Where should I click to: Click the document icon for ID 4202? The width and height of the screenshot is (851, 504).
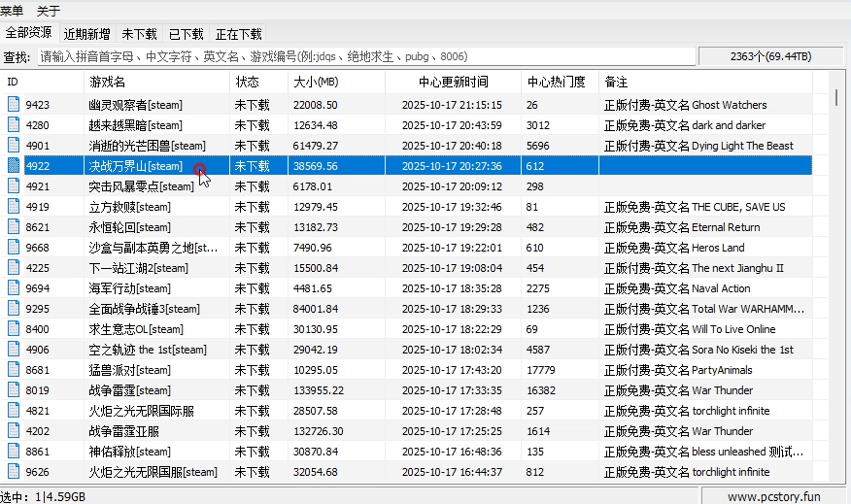[x=14, y=431]
